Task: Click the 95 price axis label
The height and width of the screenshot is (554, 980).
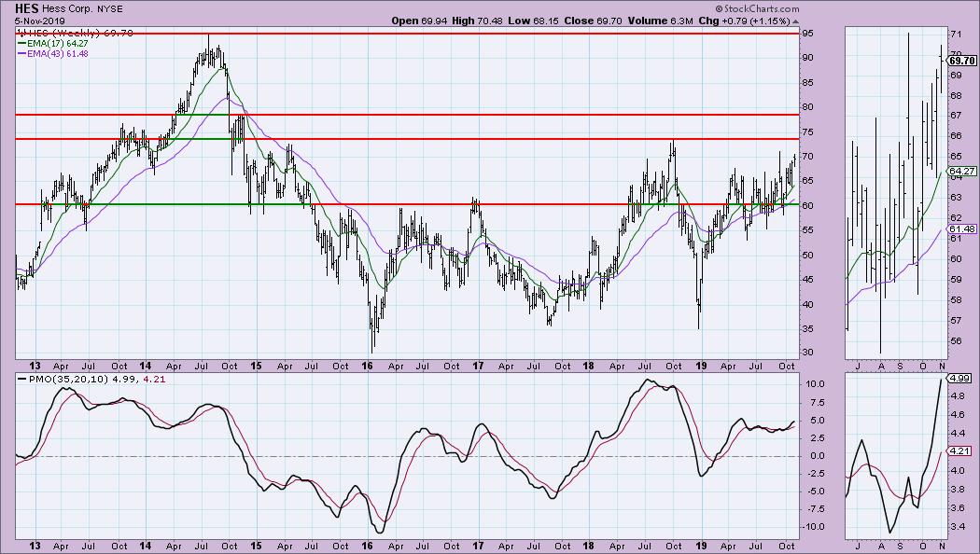Action: coord(808,33)
